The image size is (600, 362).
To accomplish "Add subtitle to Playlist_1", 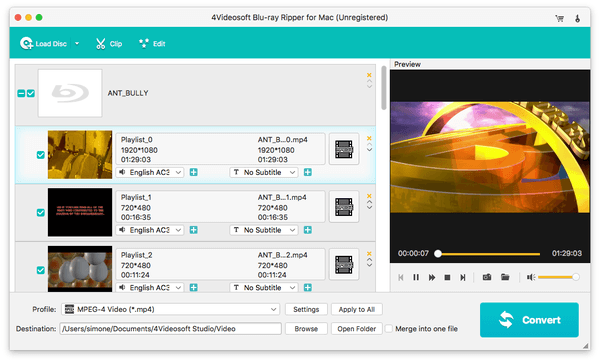I will click(308, 230).
